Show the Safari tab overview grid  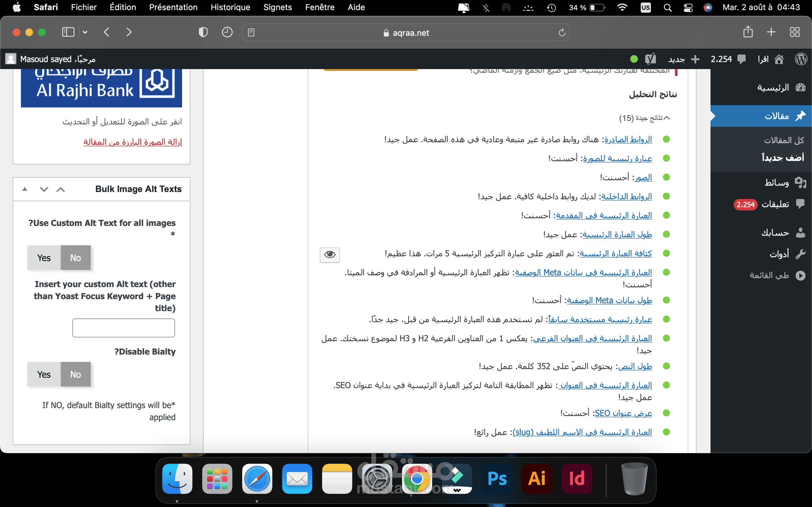pos(795,32)
